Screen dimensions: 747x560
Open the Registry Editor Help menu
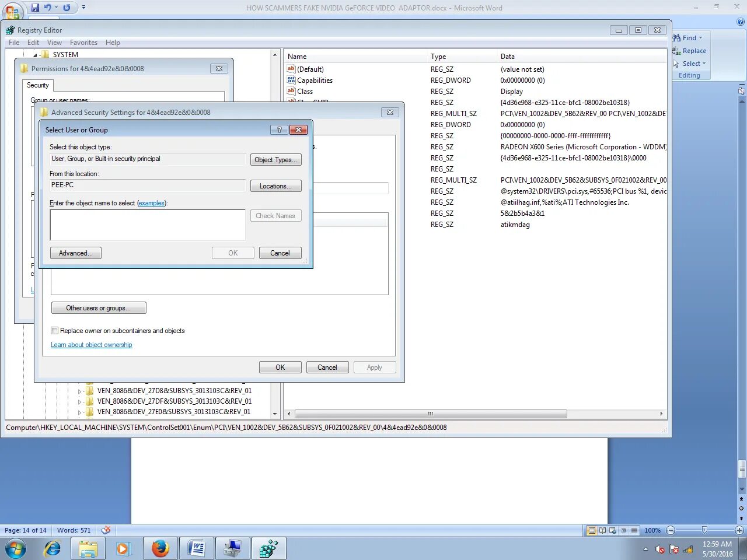pyautogui.click(x=113, y=43)
